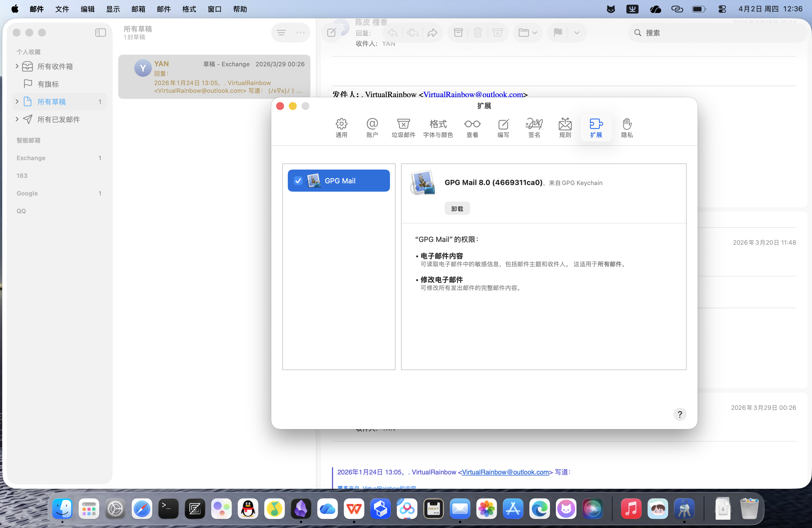Image resolution: width=812 pixels, height=528 pixels.
Task: Open the 签名 signatures tab
Action: click(x=534, y=128)
